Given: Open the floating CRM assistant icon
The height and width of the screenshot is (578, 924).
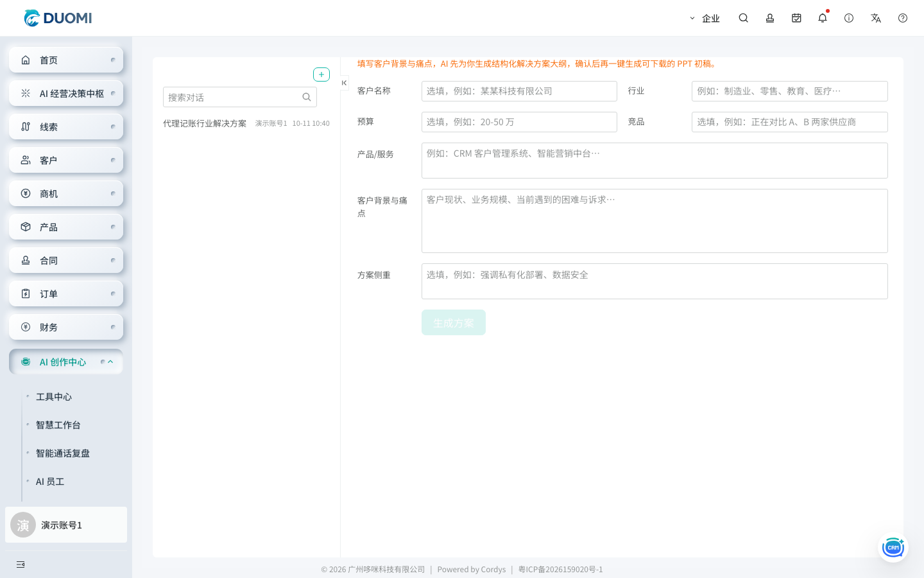Looking at the screenshot, I should (x=893, y=547).
